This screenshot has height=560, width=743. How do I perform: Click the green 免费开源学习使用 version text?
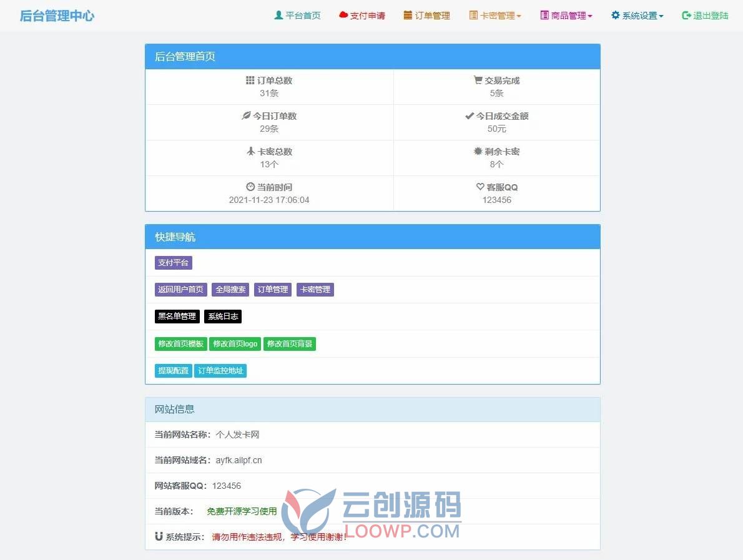coord(242,511)
